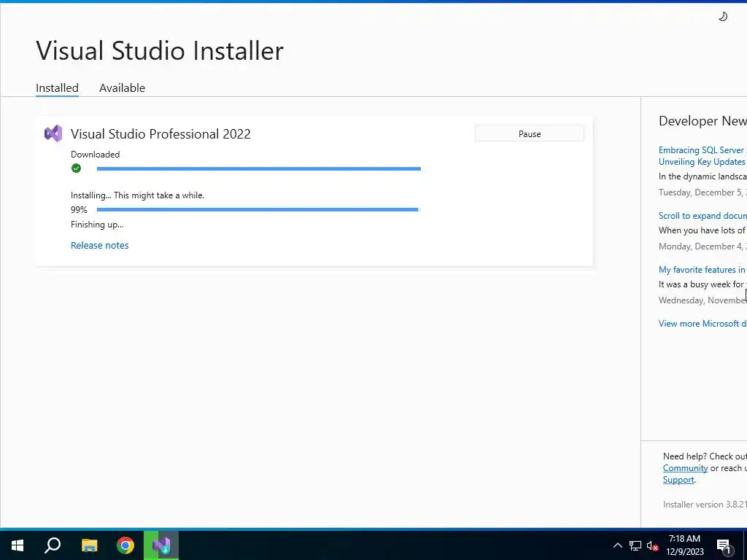
Task: Open taskbar search magnifier
Action: [x=53, y=545]
